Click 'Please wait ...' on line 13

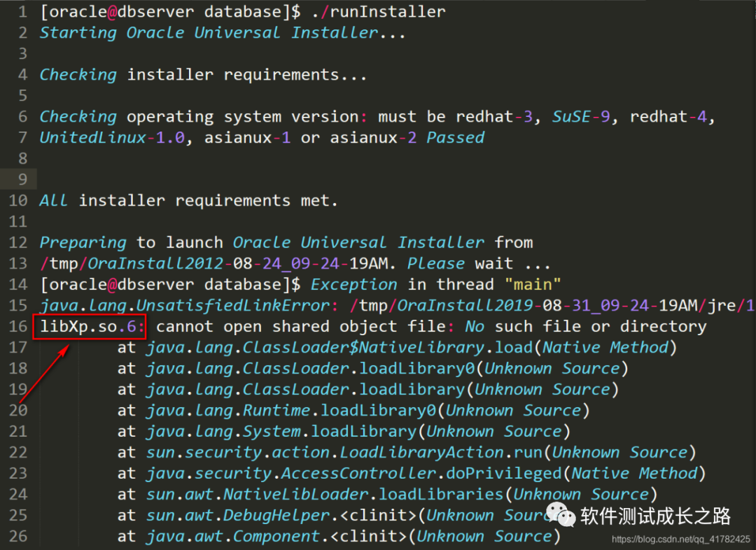pyautogui.click(x=479, y=264)
